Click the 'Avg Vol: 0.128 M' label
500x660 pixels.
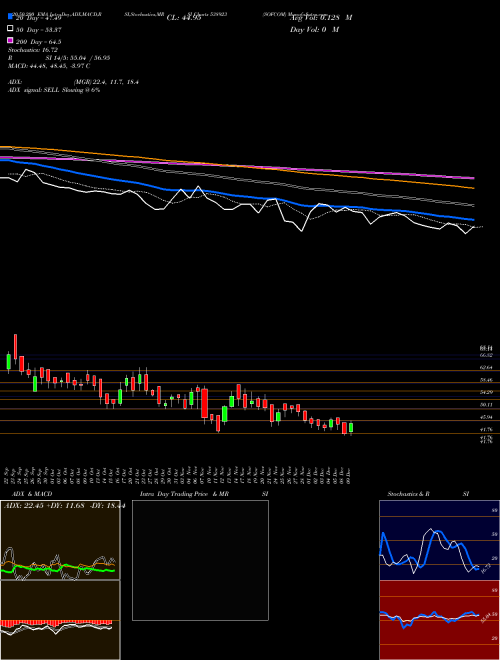321,18
